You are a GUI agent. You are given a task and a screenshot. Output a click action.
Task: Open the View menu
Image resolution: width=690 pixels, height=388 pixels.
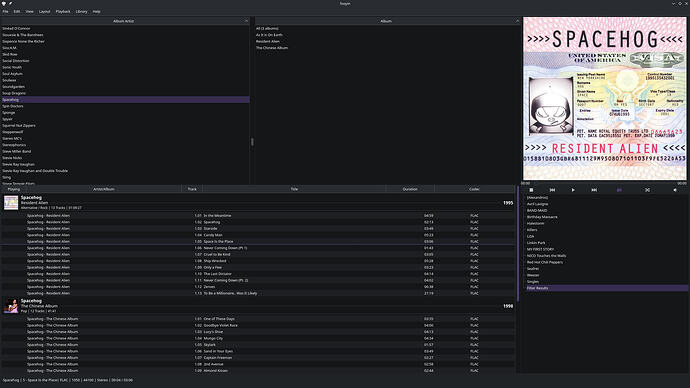[29, 11]
